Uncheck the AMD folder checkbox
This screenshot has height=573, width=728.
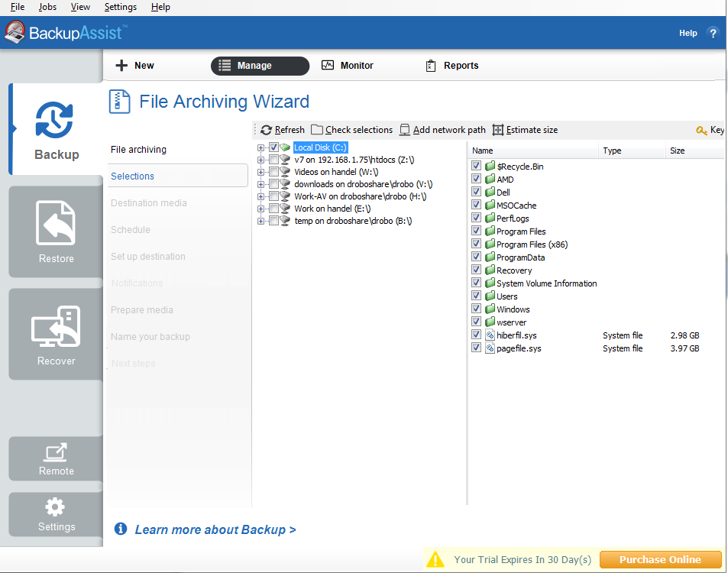[x=476, y=178]
